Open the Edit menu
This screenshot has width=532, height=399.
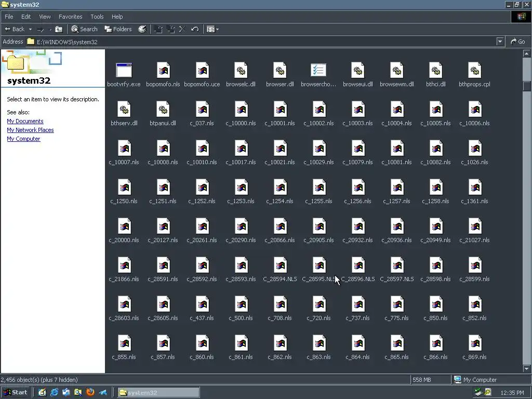point(26,16)
